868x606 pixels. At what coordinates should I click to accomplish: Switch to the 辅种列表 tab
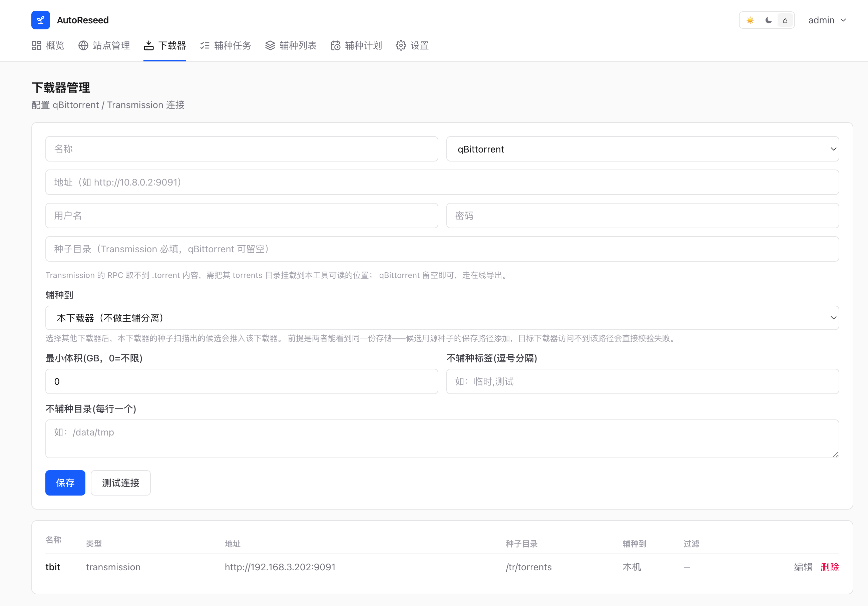coord(291,45)
